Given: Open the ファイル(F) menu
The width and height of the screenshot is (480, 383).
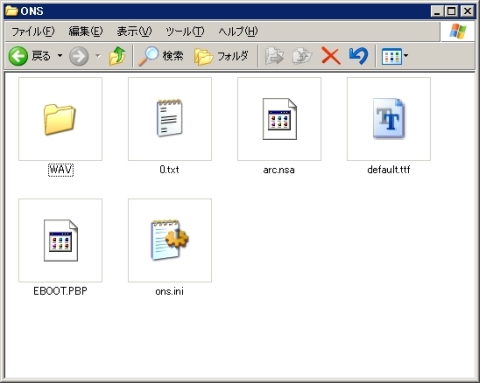Looking at the screenshot, I should [x=33, y=31].
